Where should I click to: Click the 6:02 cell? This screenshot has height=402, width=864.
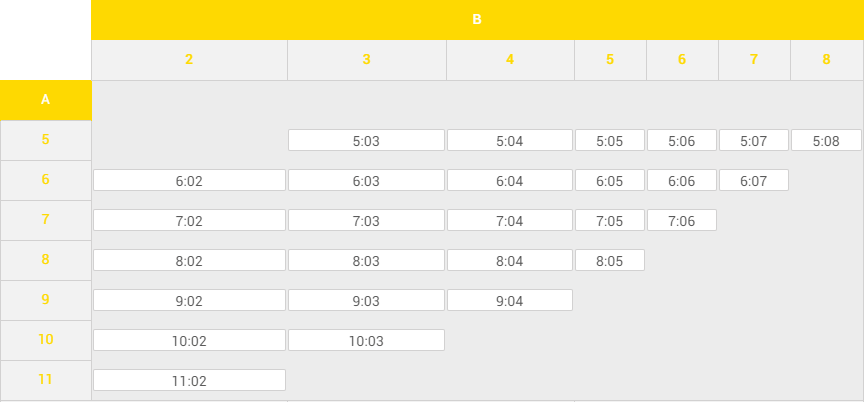tap(189, 181)
